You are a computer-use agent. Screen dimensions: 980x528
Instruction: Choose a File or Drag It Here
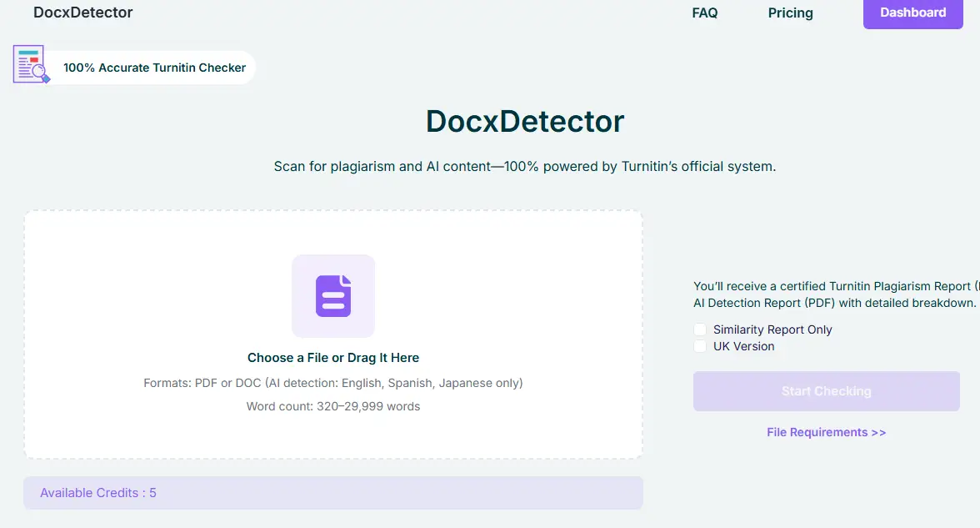[333, 358]
